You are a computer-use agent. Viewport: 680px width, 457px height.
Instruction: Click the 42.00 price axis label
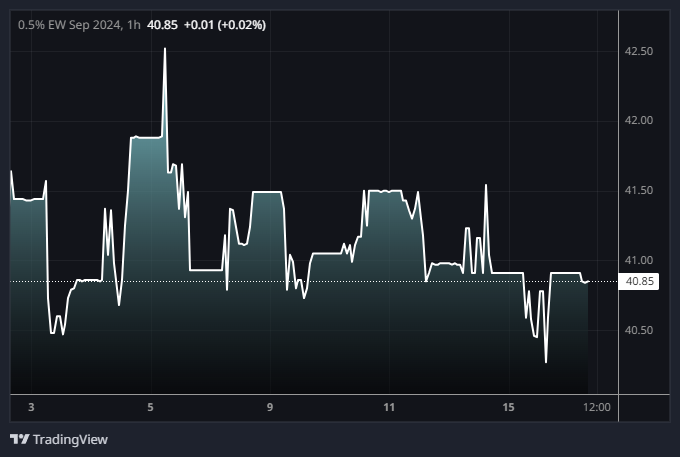pos(639,121)
